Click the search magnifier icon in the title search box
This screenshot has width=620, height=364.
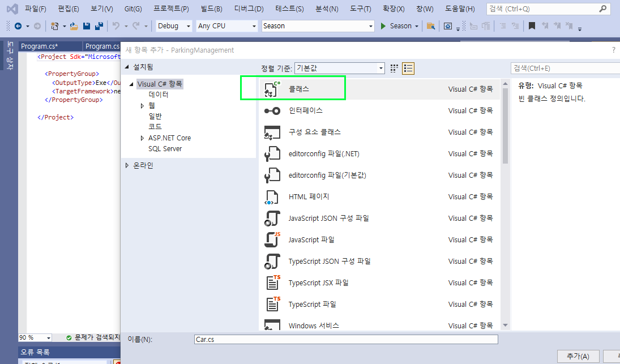point(602,8)
